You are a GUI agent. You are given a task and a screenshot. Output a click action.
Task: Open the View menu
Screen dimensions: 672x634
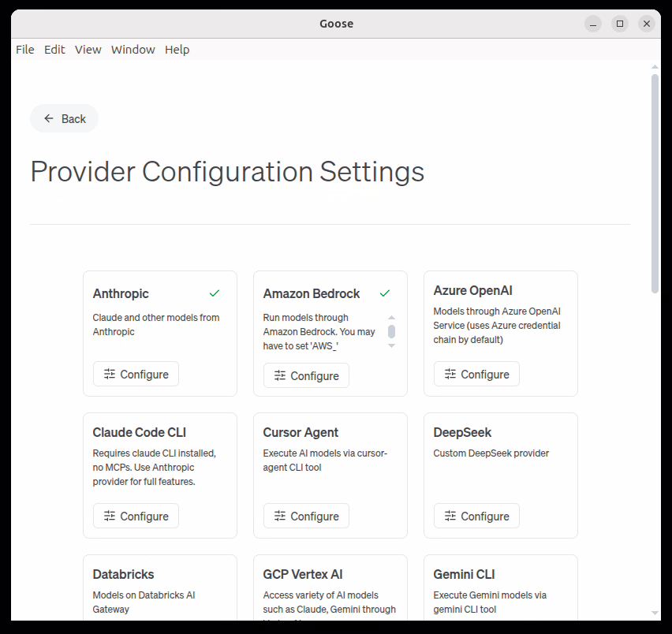[88, 50]
